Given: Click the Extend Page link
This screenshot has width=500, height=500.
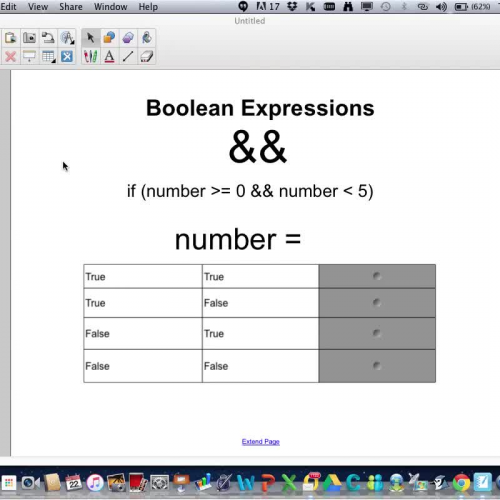Looking at the screenshot, I should (261, 441).
